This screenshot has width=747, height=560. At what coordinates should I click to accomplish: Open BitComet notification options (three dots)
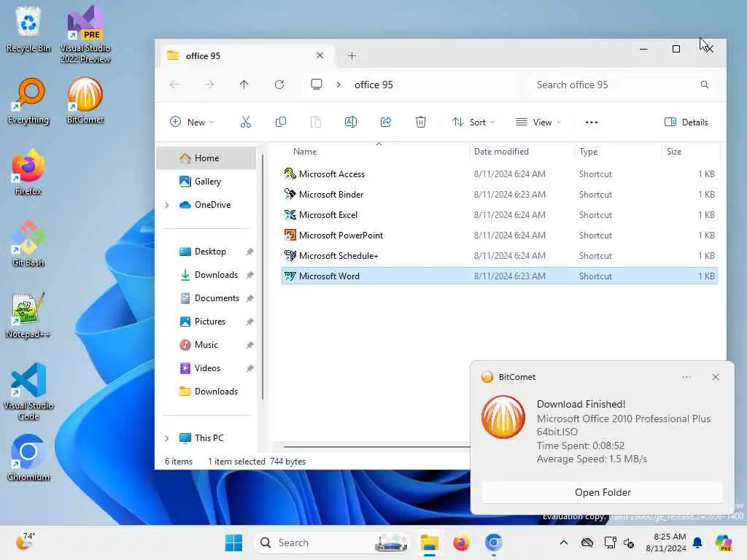tap(686, 377)
